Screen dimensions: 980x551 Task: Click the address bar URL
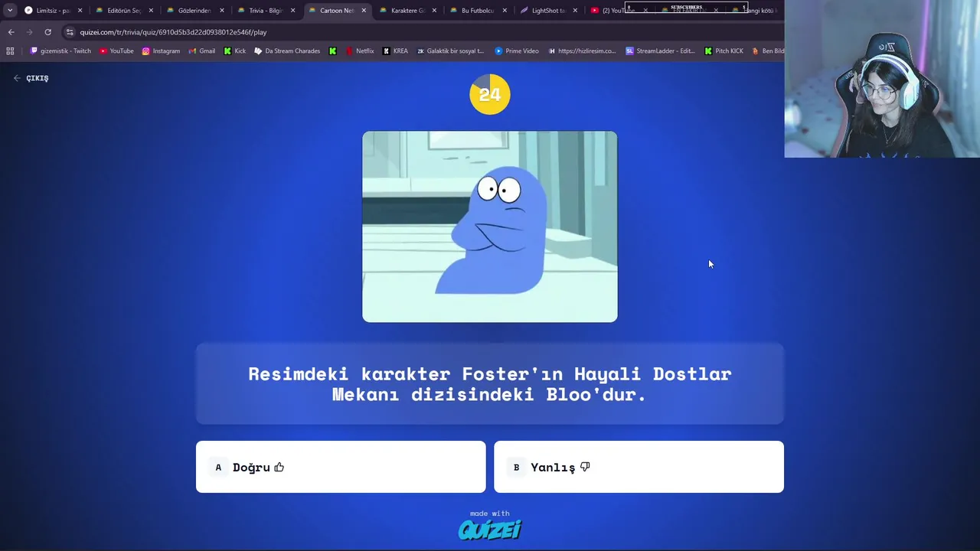click(173, 32)
